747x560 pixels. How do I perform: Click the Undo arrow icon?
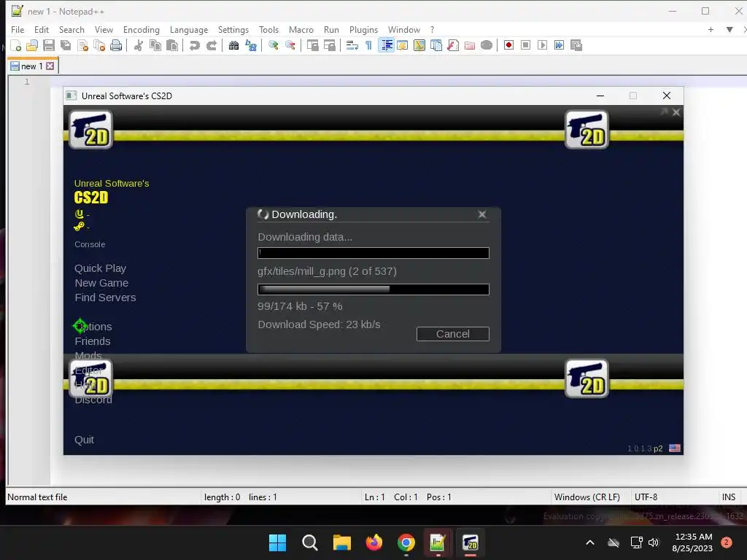pyautogui.click(x=194, y=45)
